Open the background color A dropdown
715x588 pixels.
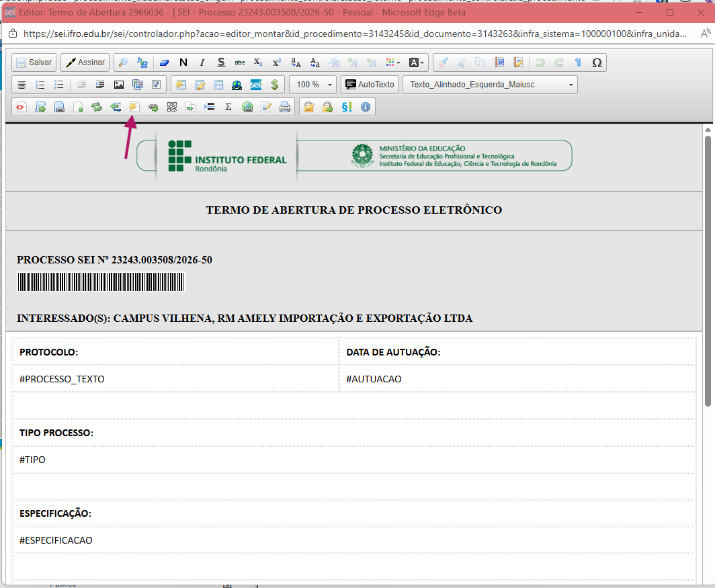417,62
